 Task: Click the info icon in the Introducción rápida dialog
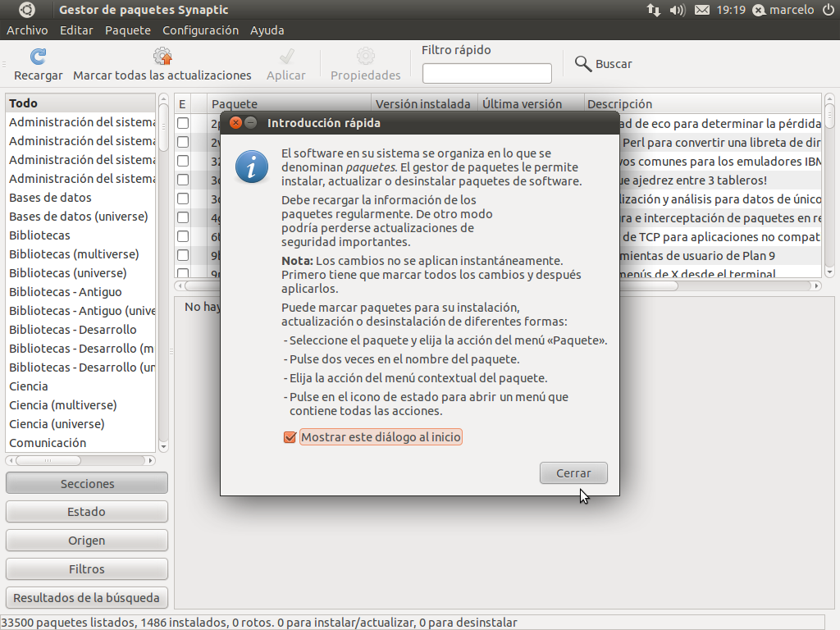251,166
